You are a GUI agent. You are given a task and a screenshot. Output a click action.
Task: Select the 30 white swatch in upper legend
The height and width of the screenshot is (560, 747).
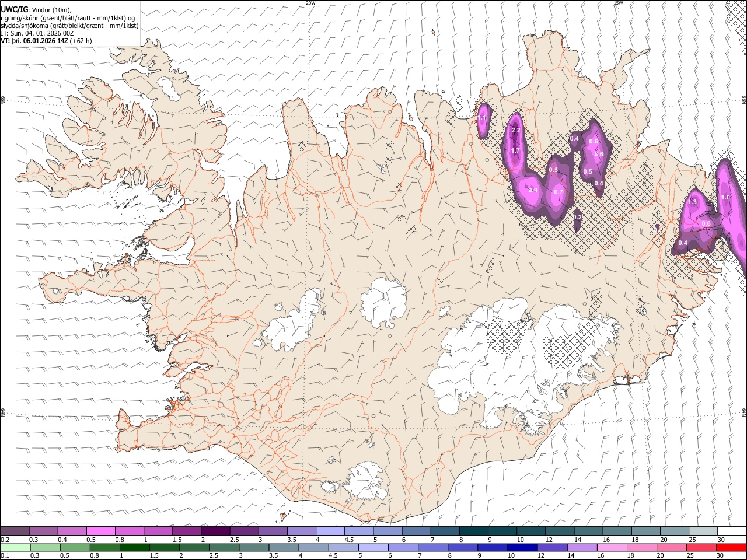tap(732, 531)
